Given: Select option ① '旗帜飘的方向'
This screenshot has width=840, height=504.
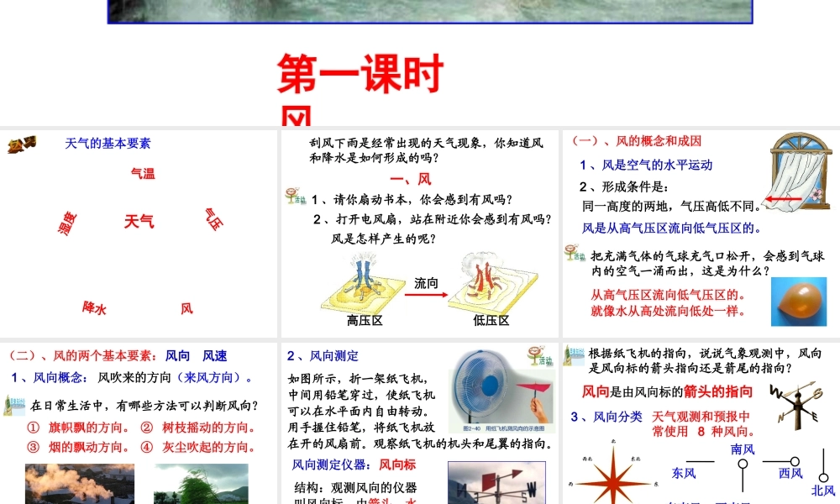Looking at the screenshot, I should pyautogui.click(x=78, y=428).
